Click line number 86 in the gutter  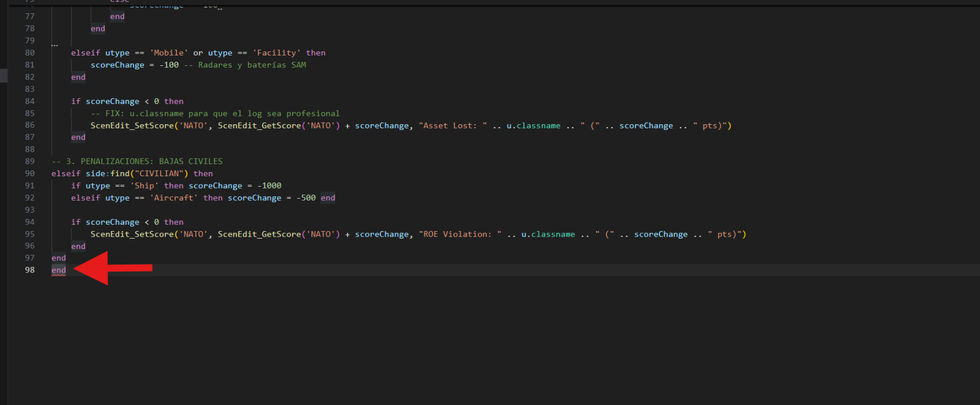click(x=30, y=126)
